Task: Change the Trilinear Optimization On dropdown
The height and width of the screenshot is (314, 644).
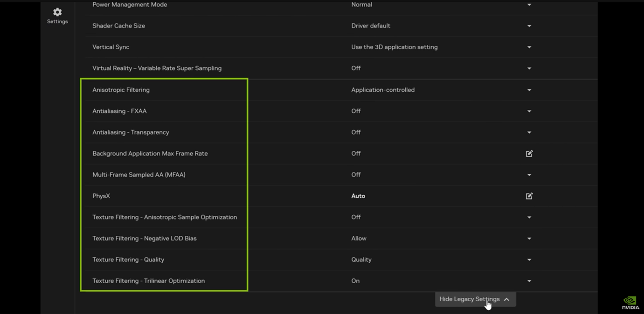Action: coord(529,281)
